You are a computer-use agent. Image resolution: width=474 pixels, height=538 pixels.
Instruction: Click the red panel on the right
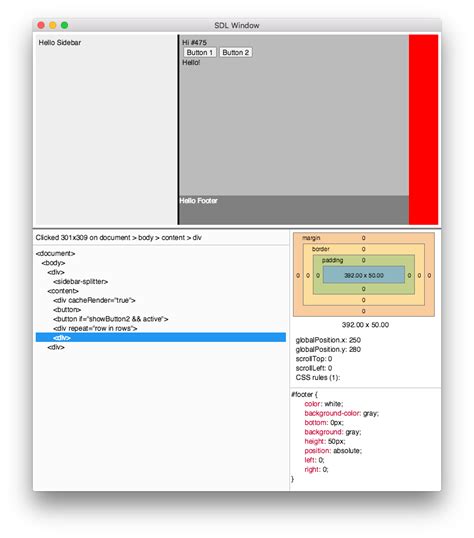pos(423,129)
